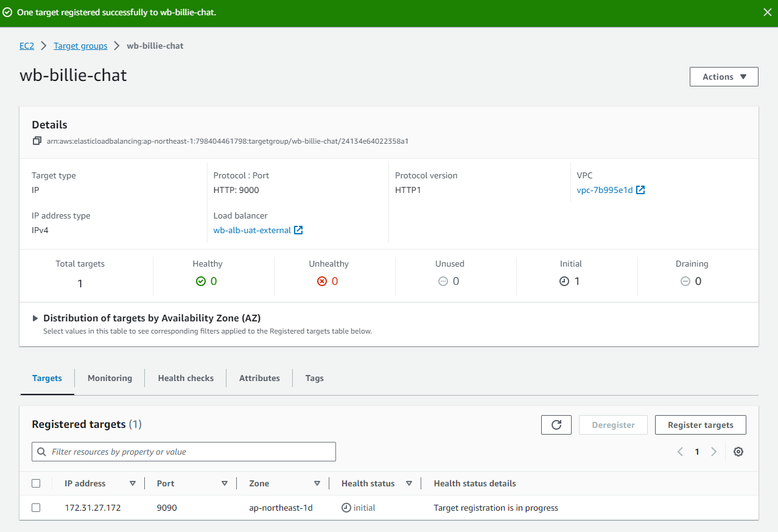The height and width of the screenshot is (532, 778).
Task: Click the 'initial' health status text
Action: point(365,508)
